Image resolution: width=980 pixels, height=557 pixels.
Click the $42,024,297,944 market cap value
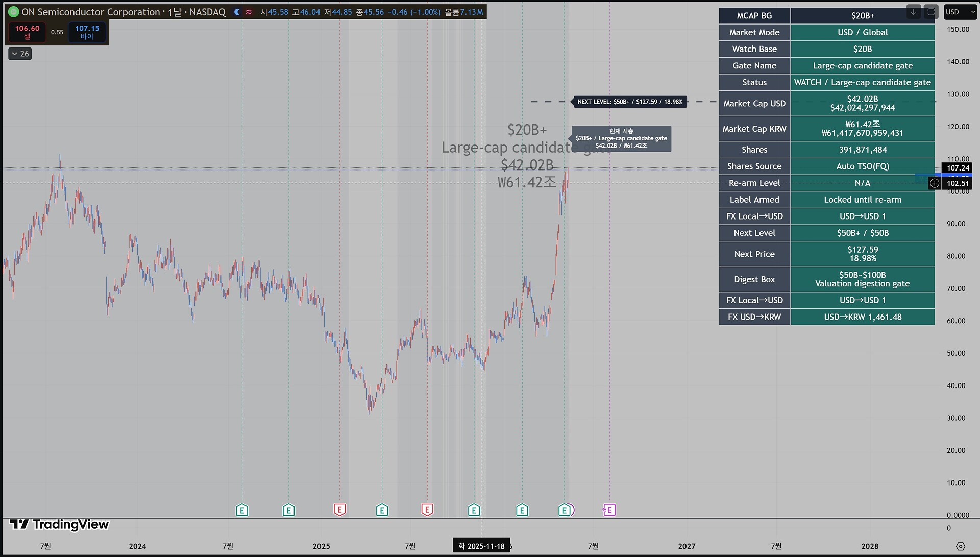(863, 108)
